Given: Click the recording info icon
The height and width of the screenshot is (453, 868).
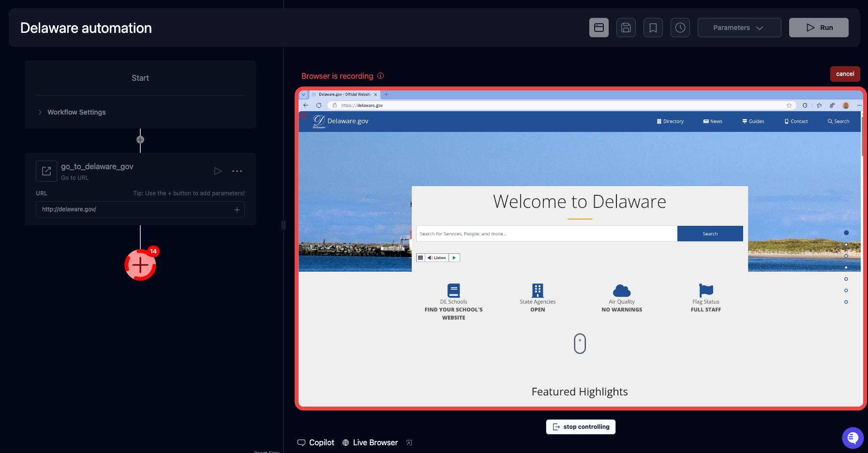Looking at the screenshot, I should (x=381, y=76).
